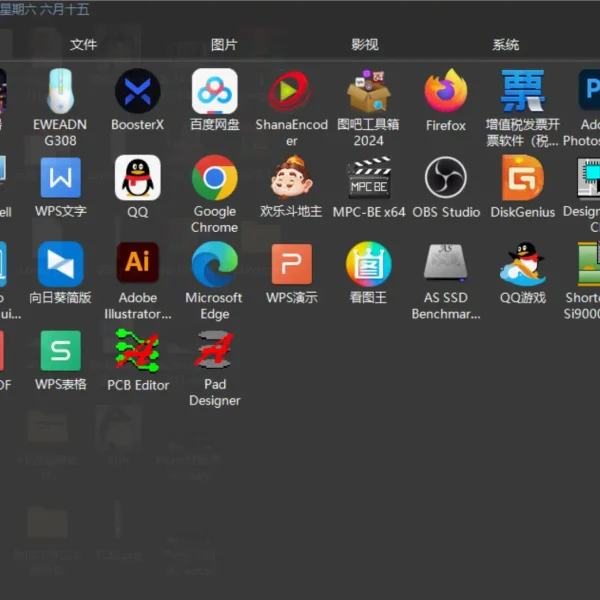The height and width of the screenshot is (600, 600).
Task: Launch BoosterX
Action: [x=138, y=91]
